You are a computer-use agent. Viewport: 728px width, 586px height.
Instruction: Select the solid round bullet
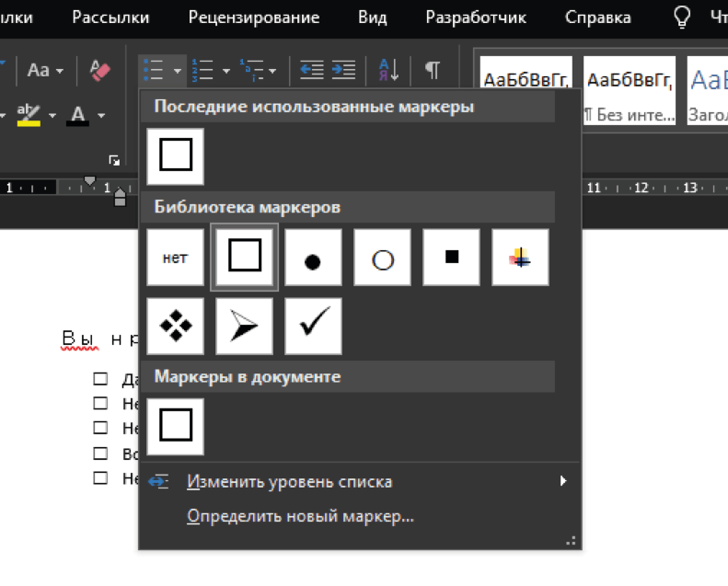pyautogui.click(x=314, y=258)
